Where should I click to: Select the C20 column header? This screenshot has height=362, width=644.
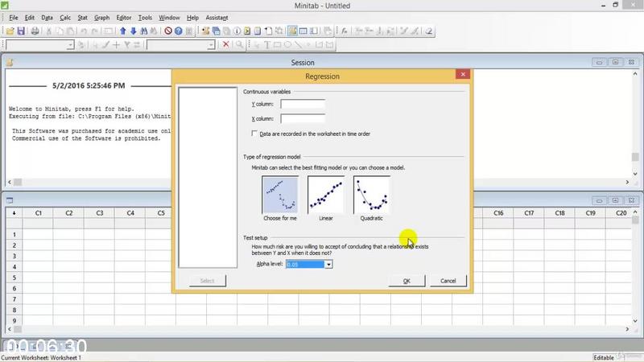pyautogui.click(x=621, y=213)
